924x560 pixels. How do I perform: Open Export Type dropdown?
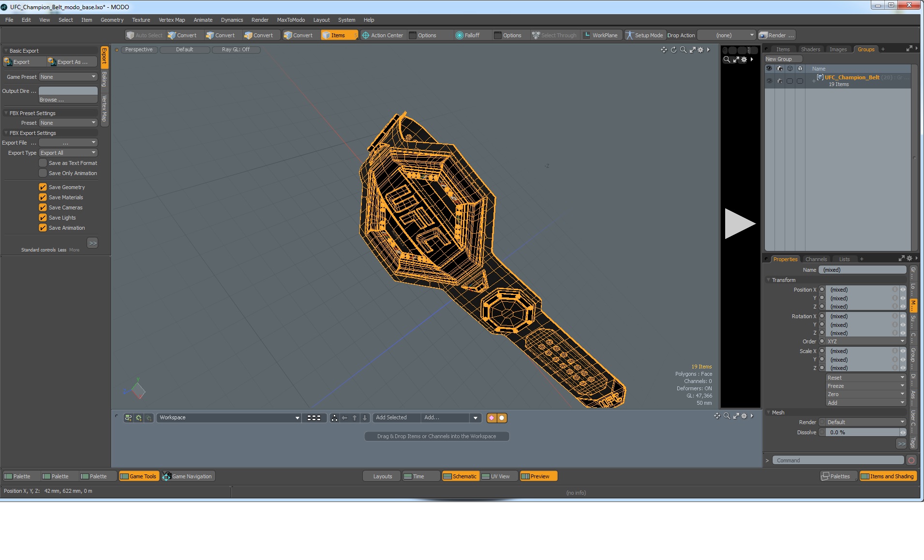tap(68, 153)
